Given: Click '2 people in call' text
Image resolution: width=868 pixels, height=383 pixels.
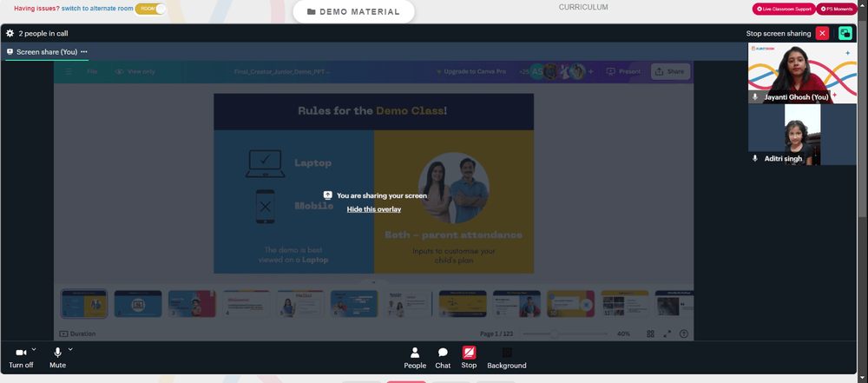Looking at the screenshot, I should 43,33.
